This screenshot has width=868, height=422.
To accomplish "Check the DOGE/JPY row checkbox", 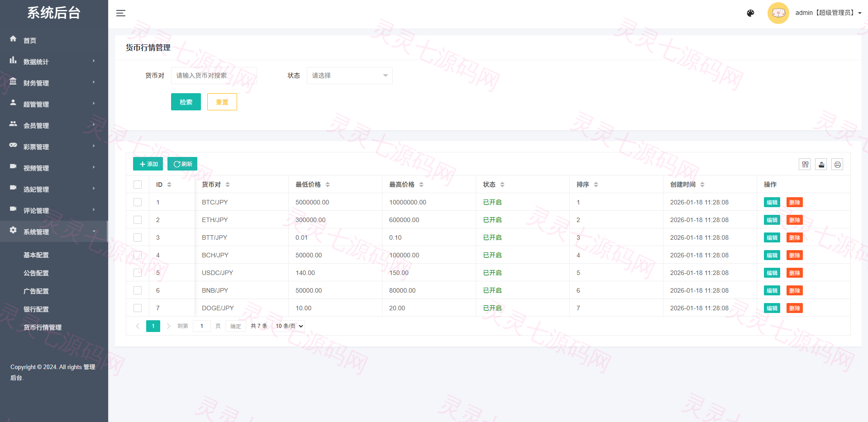I will (x=138, y=308).
